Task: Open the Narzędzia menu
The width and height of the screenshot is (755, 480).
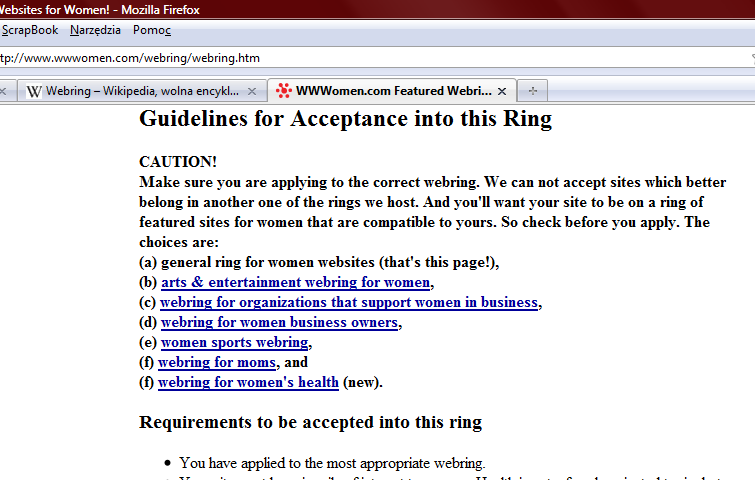Action: pos(95,30)
